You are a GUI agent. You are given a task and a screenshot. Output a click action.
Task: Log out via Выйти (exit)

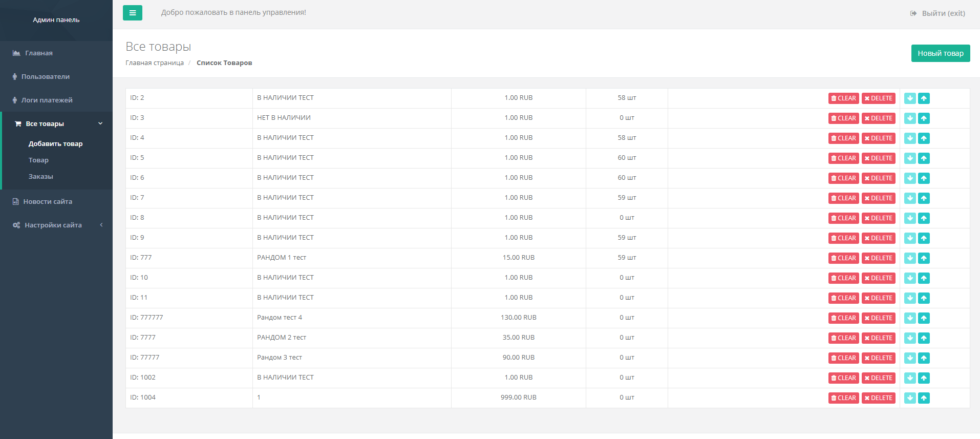pos(938,13)
